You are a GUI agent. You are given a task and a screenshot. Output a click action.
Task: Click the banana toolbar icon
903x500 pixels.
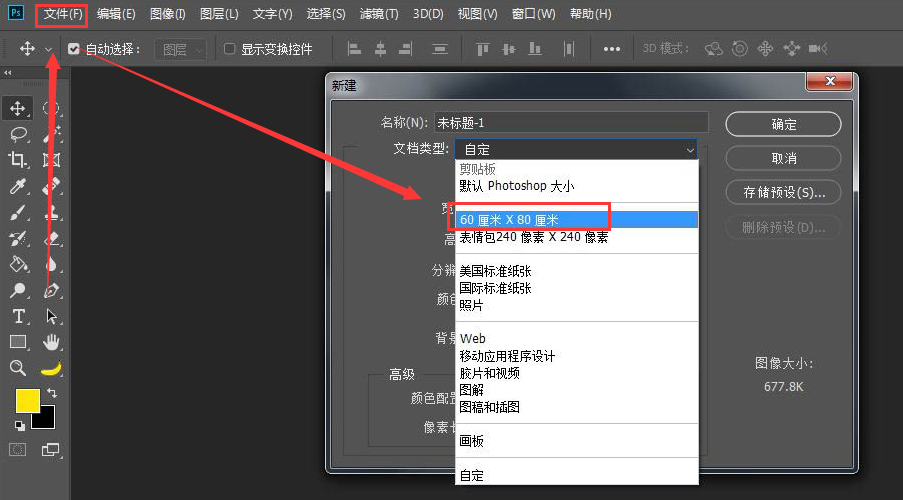tap(51, 368)
